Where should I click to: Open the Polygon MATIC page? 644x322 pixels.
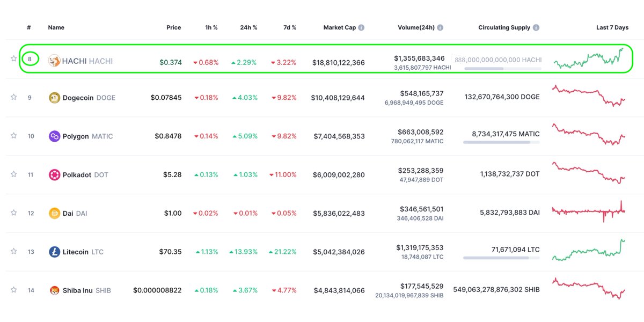(x=88, y=136)
